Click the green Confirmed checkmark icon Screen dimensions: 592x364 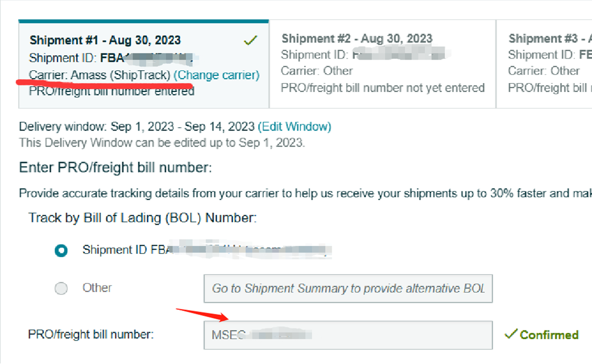pos(511,334)
